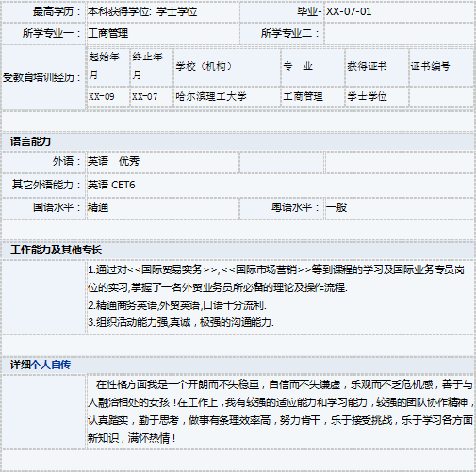Click the 最高学历 label
Viewport: 476px width, 472px height.
(56, 11)
